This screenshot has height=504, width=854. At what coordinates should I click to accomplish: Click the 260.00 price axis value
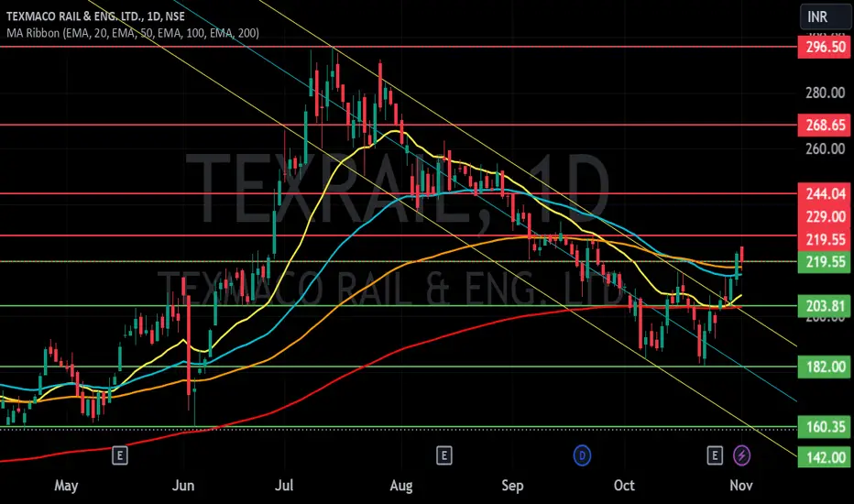(x=825, y=148)
